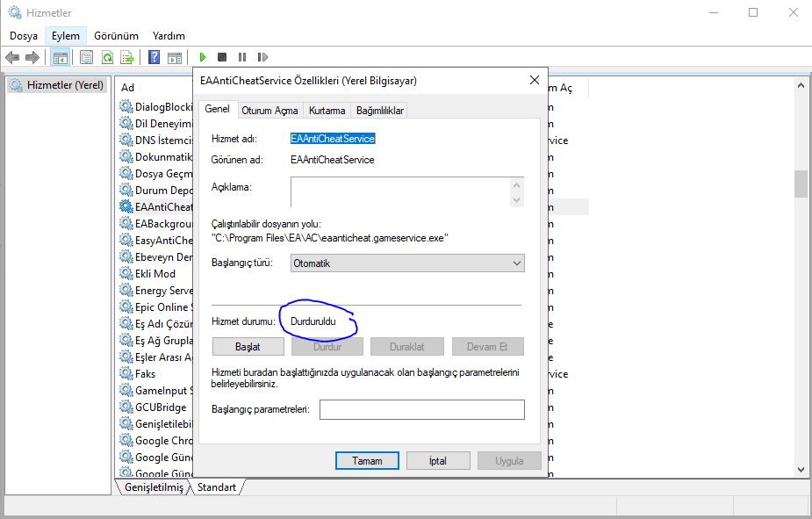Select the DialogBlocki service row
Image resolution: width=812 pixels, height=519 pixels.
(156, 107)
